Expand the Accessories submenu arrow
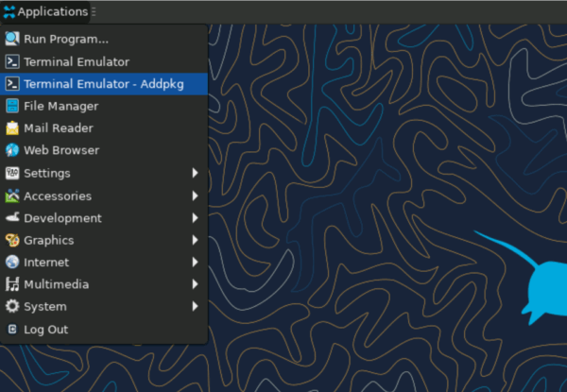This screenshot has height=392, width=567. tap(196, 196)
